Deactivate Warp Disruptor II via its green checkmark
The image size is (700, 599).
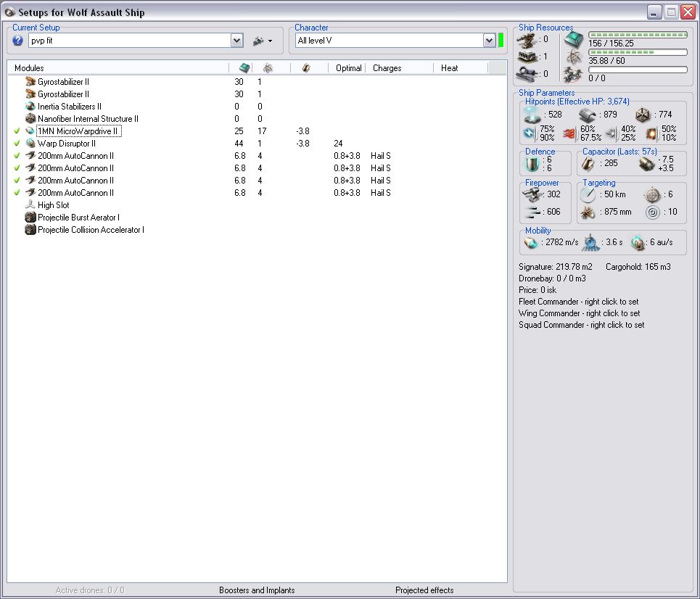(17, 144)
